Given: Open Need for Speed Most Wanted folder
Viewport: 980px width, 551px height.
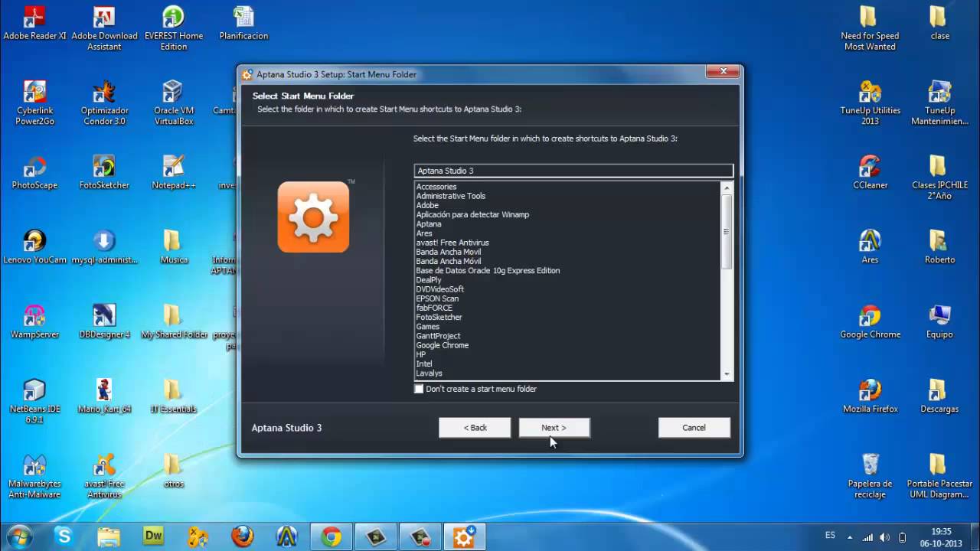Looking at the screenshot, I should [x=870, y=28].
